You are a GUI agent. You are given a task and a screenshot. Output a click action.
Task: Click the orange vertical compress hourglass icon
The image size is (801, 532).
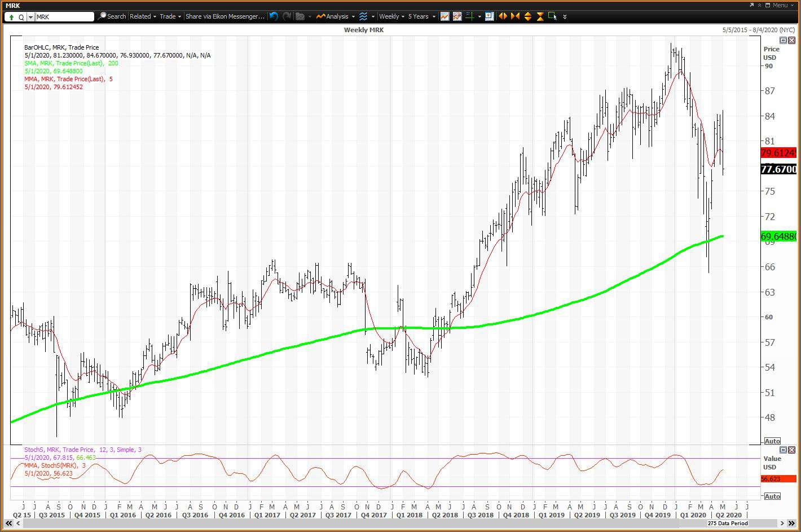click(x=540, y=16)
